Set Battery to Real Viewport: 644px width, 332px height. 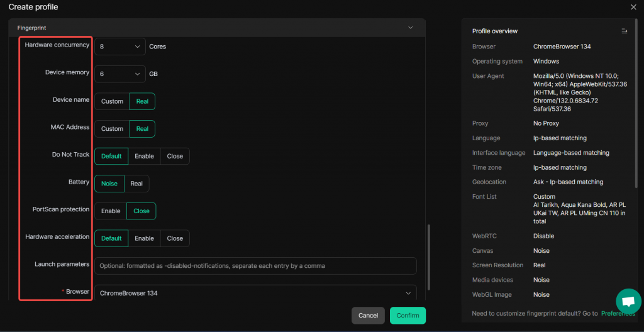[136, 184]
